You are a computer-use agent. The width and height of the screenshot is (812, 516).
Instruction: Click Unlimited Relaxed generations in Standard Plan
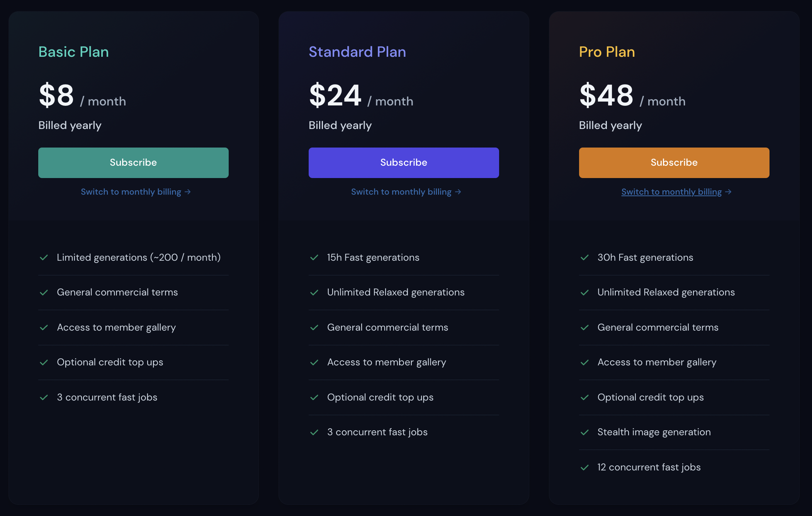pyautogui.click(x=396, y=292)
